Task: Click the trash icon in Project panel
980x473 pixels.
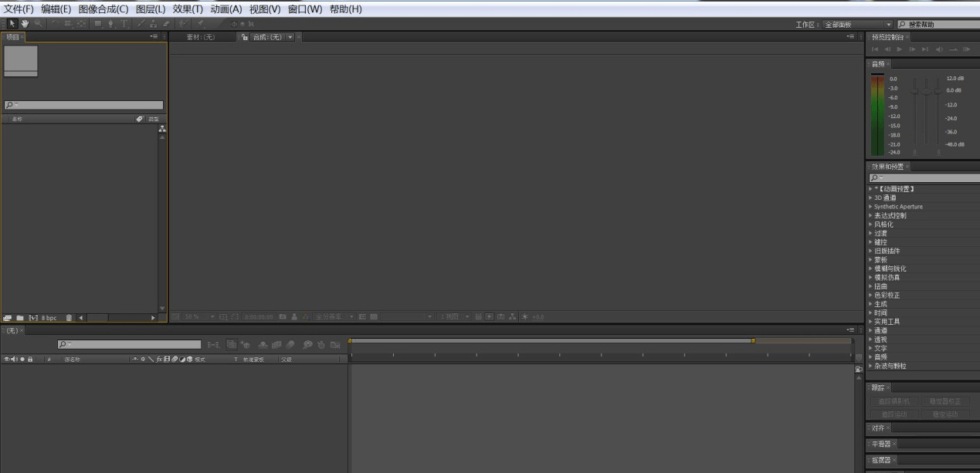Action: coord(69,318)
